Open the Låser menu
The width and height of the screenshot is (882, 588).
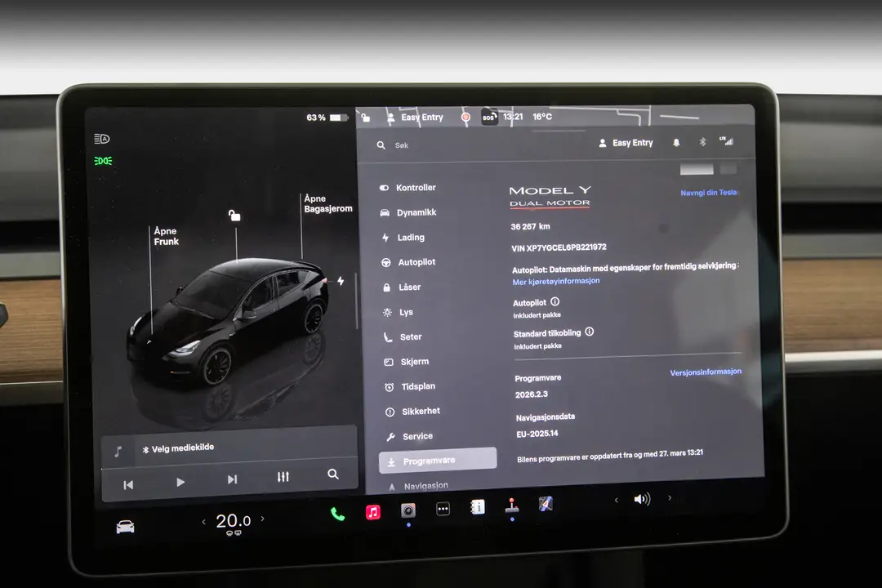pyautogui.click(x=402, y=287)
